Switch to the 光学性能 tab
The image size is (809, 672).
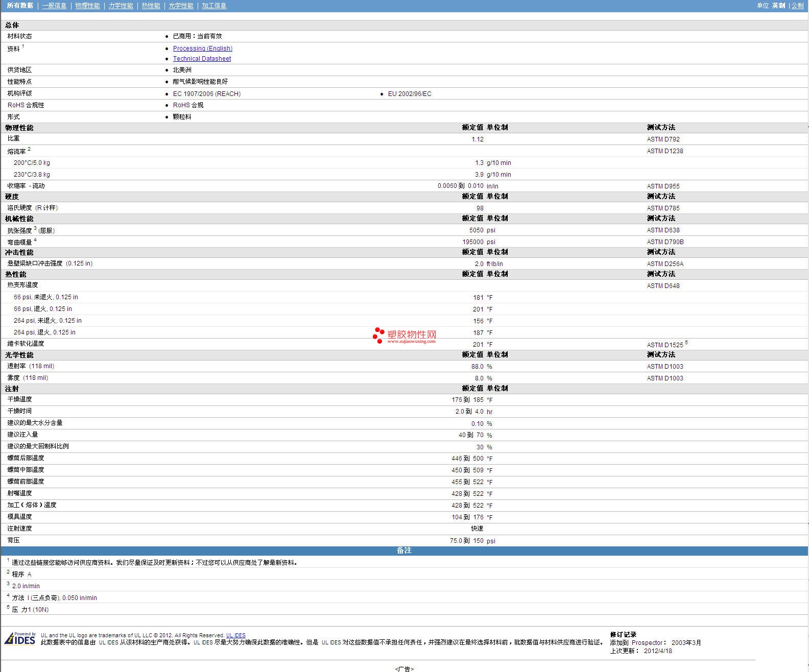[181, 6]
